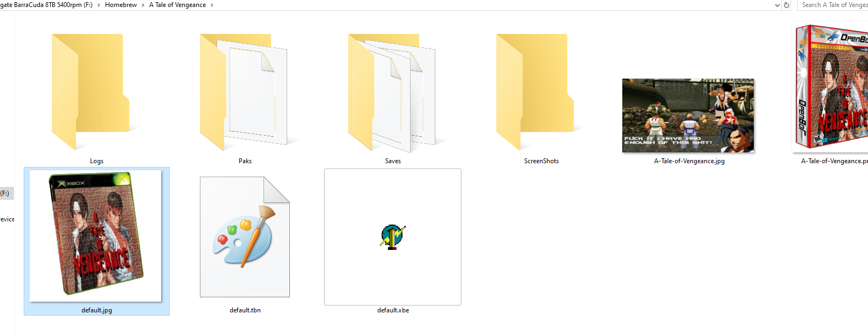Open the Saves folder icon

pyautogui.click(x=392, y=93)
